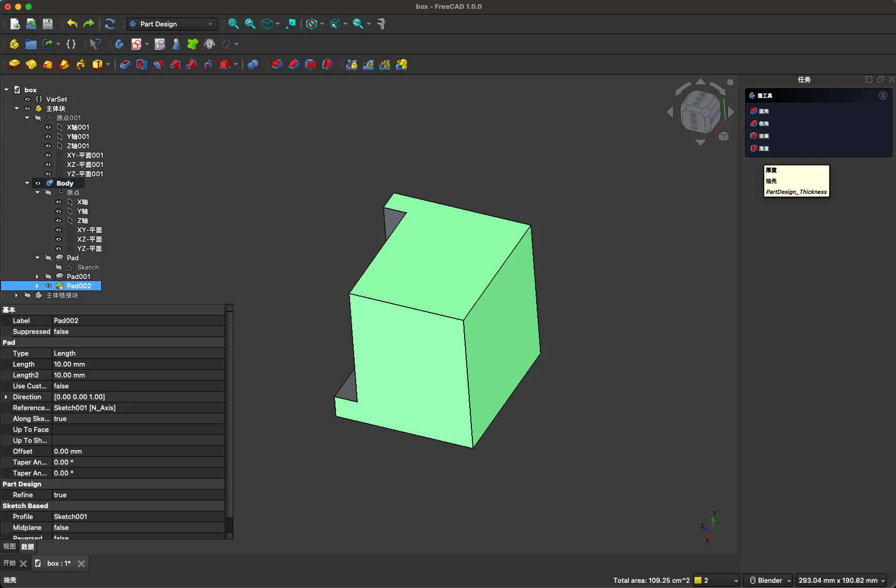
Task: Click the Refresh recompute icon
Action: pos(109,24)
